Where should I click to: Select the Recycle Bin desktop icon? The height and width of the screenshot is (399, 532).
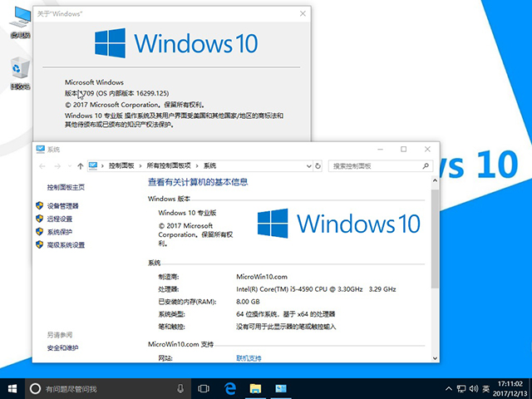[x=20, y=73]
